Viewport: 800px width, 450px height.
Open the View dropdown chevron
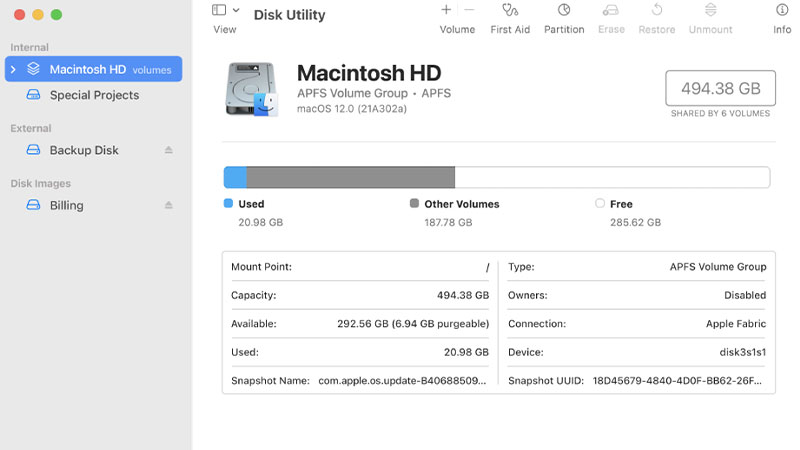236,10
